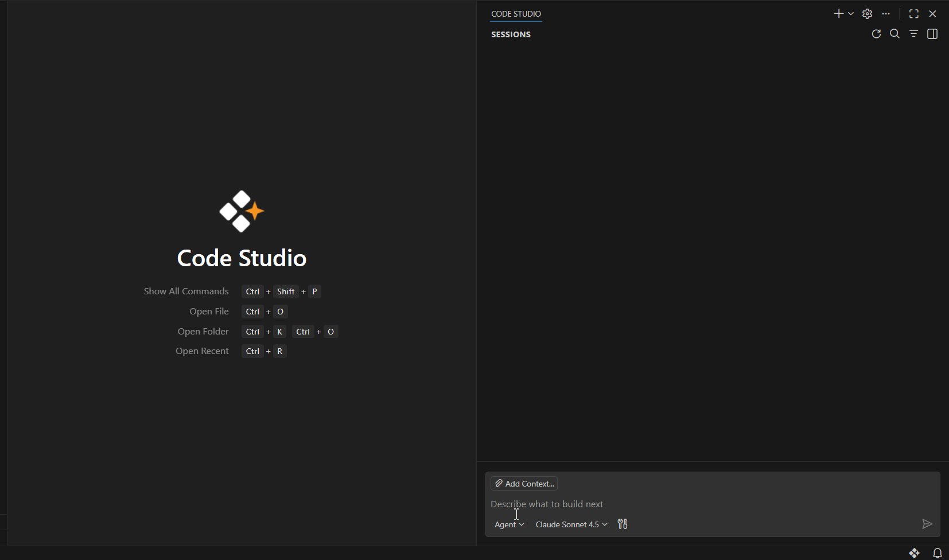
Task: Click the Open Folder label
Action: click(x=203, y=332)
